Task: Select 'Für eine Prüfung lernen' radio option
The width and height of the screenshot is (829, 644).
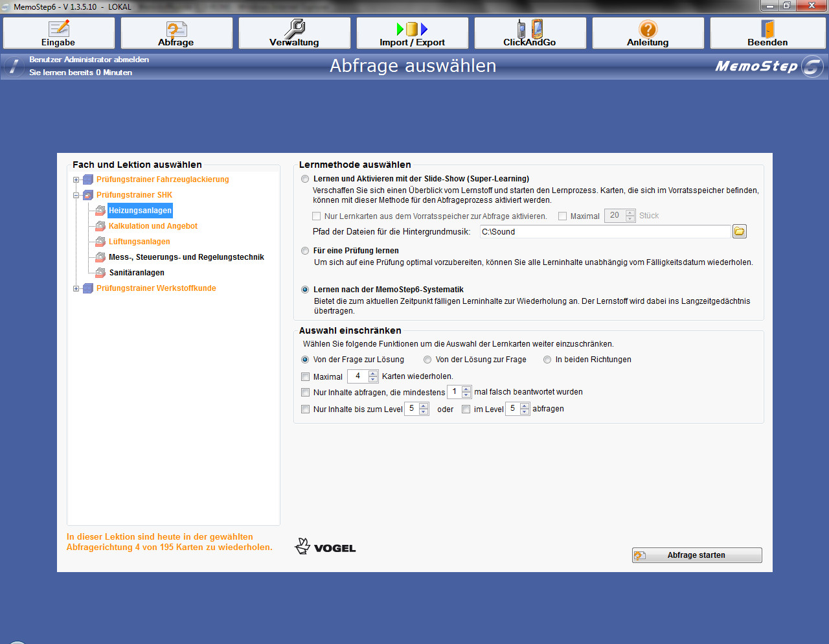Action: (x=305, y=251)
